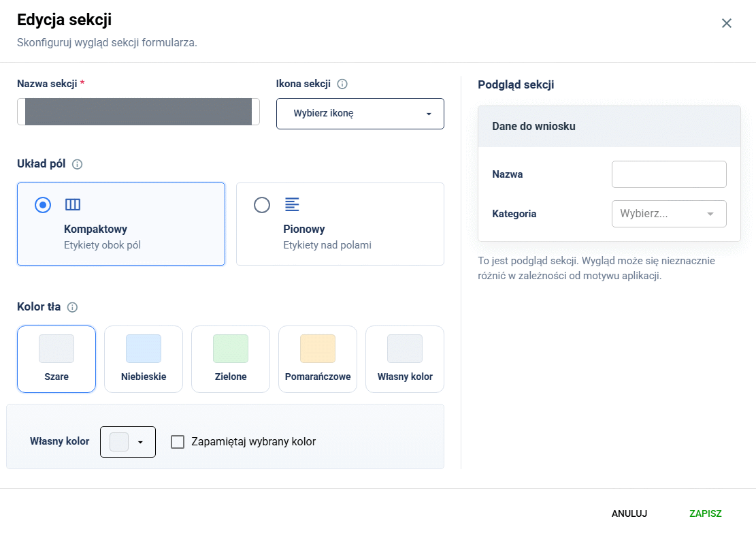The height and width of the screenshot is (540, 756).
Task: Click the Etykiety nad polami description
Action: [327, 245]
